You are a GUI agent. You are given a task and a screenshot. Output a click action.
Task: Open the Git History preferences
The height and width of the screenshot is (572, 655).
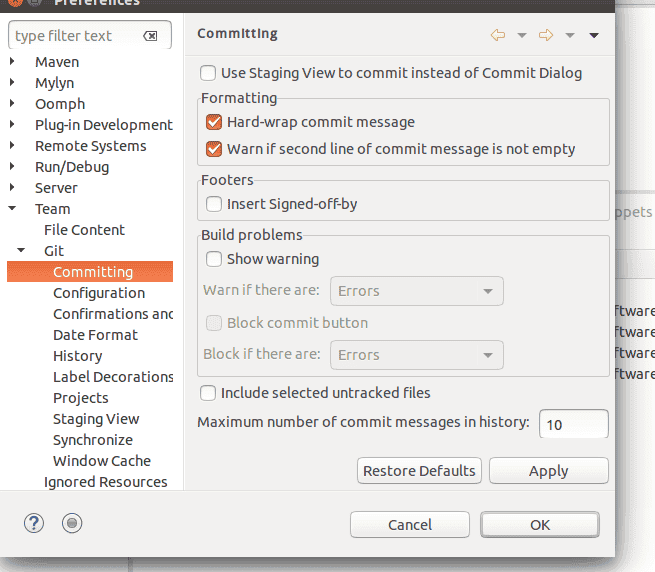pos(78,356)
